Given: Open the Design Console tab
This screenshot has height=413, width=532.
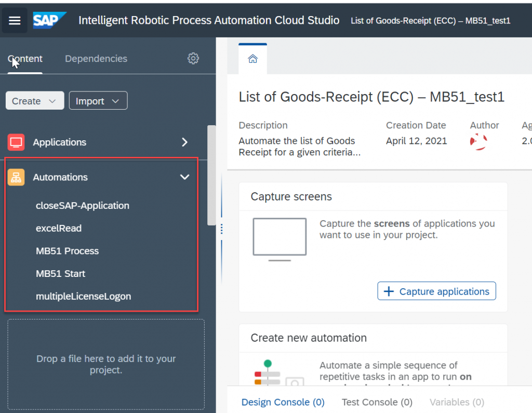Looking at the screenshot, I should [x=283, y=402].
